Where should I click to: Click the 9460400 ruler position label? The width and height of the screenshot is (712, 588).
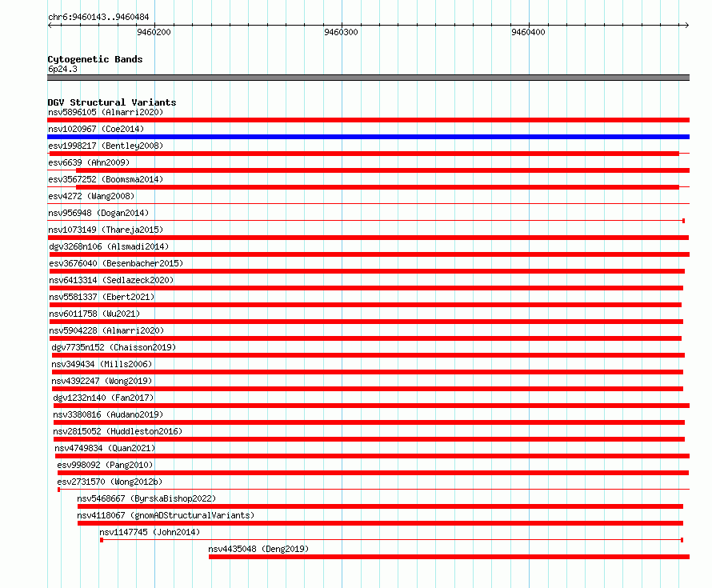tap(528, 32)
